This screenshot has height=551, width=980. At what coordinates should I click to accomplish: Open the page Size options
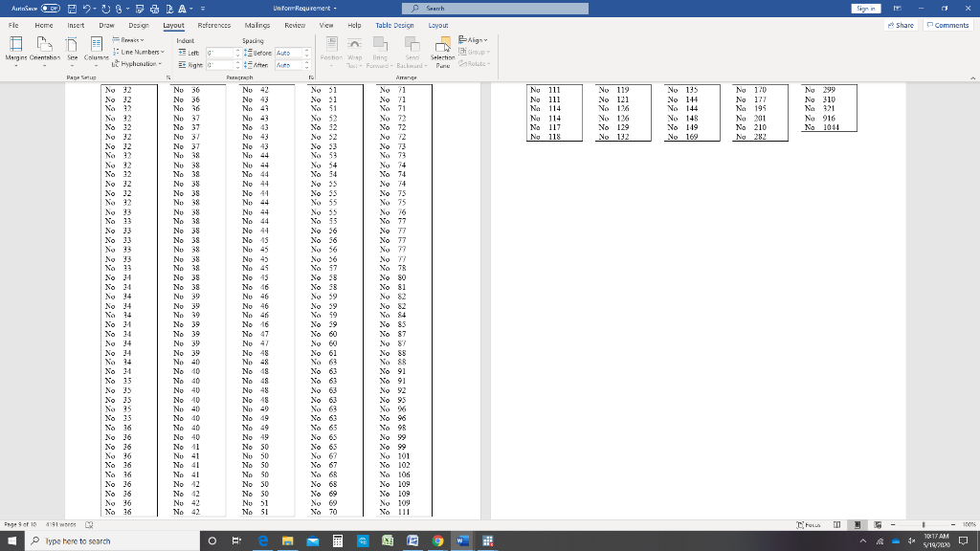tap(73, 52)
